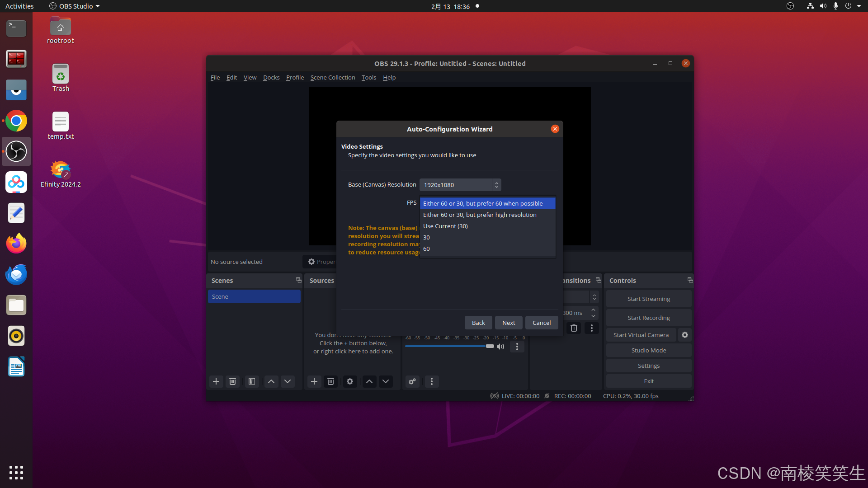The image size is (868, 488).
Task: Click the remove scene trash icon
Action: click(x=232, y=381)
